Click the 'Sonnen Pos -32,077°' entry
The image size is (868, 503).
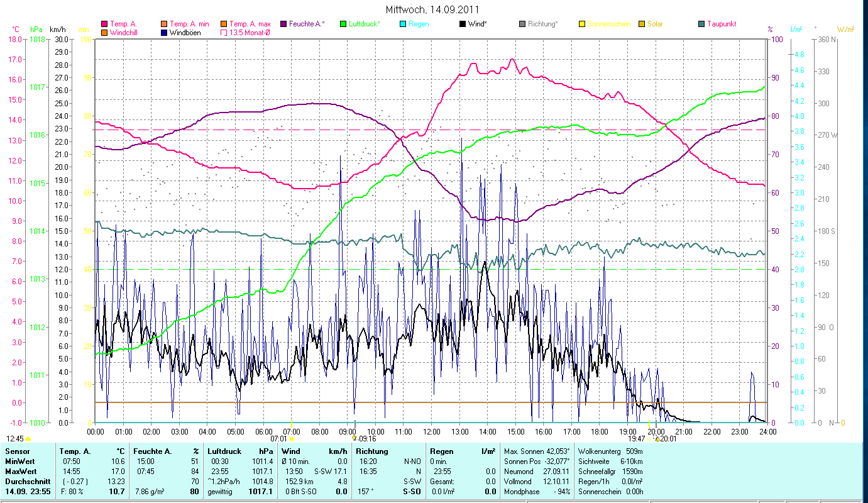(x=537, y=462)
